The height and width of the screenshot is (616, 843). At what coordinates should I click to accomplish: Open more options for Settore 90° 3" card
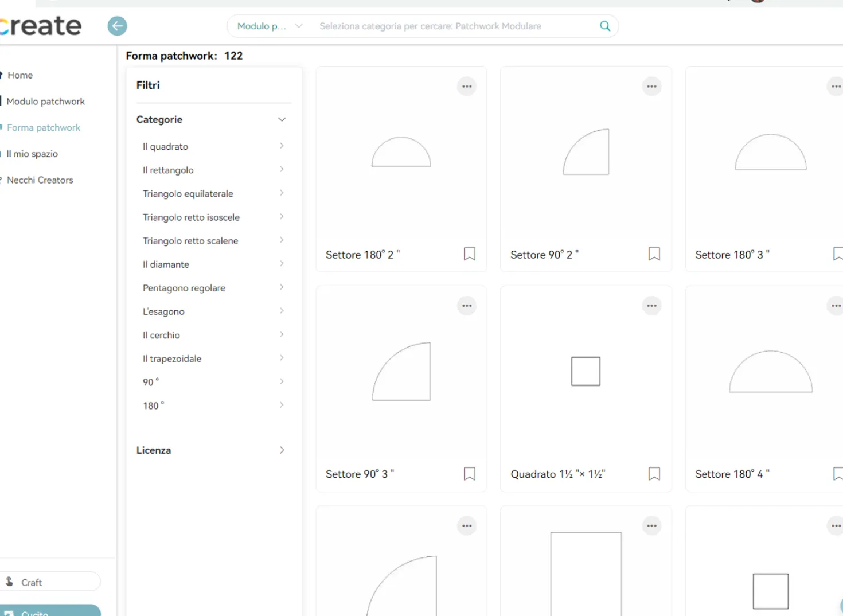click(x=467, y=306)
